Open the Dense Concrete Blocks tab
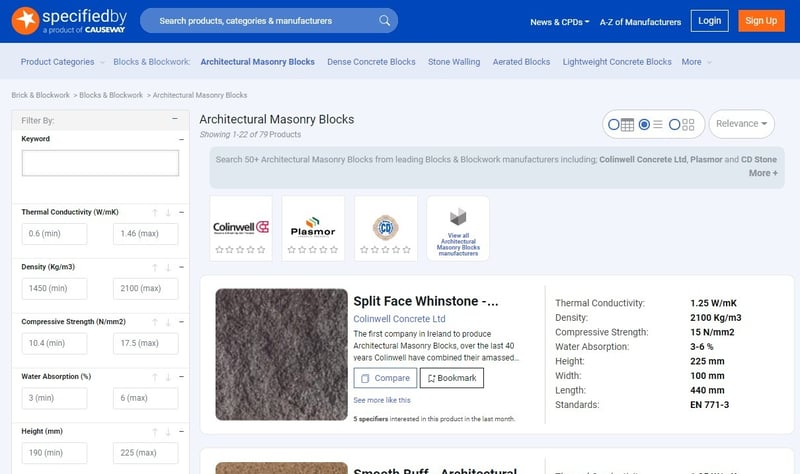 click(371, 62)
